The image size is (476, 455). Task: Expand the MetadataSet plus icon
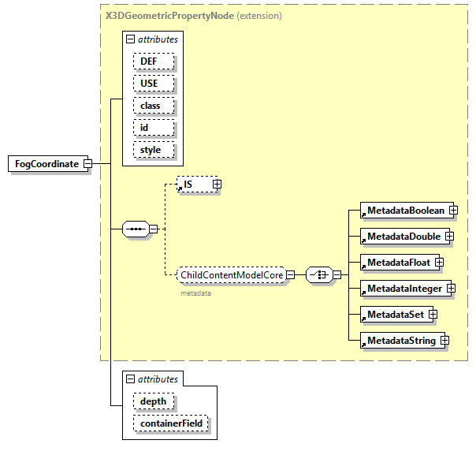[433, 315]
